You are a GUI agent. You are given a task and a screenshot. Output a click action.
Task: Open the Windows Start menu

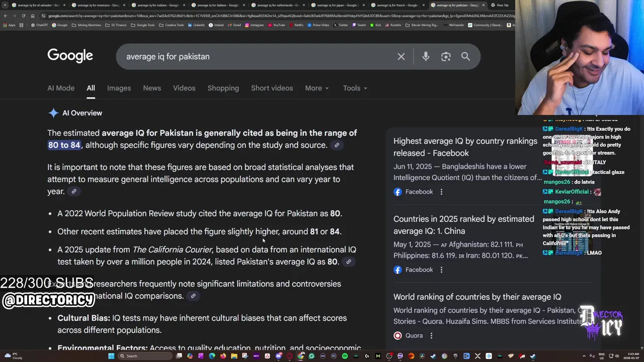pos(111,356)
